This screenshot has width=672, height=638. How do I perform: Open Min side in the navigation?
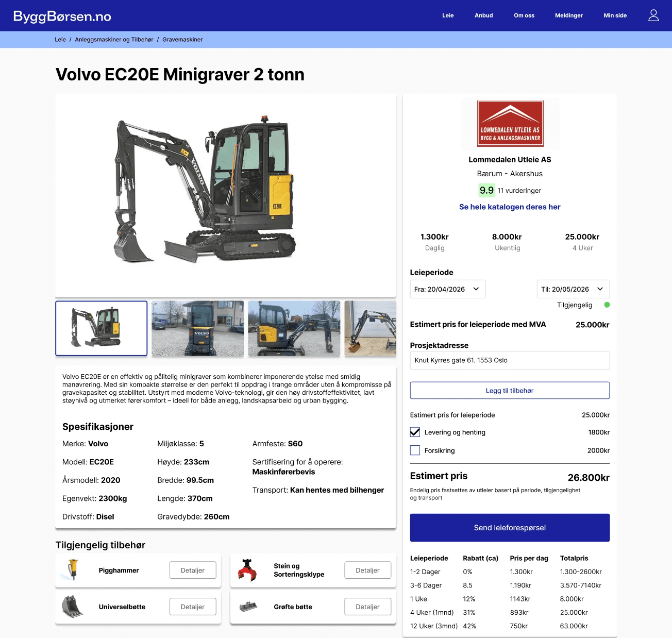coord(615,15)
